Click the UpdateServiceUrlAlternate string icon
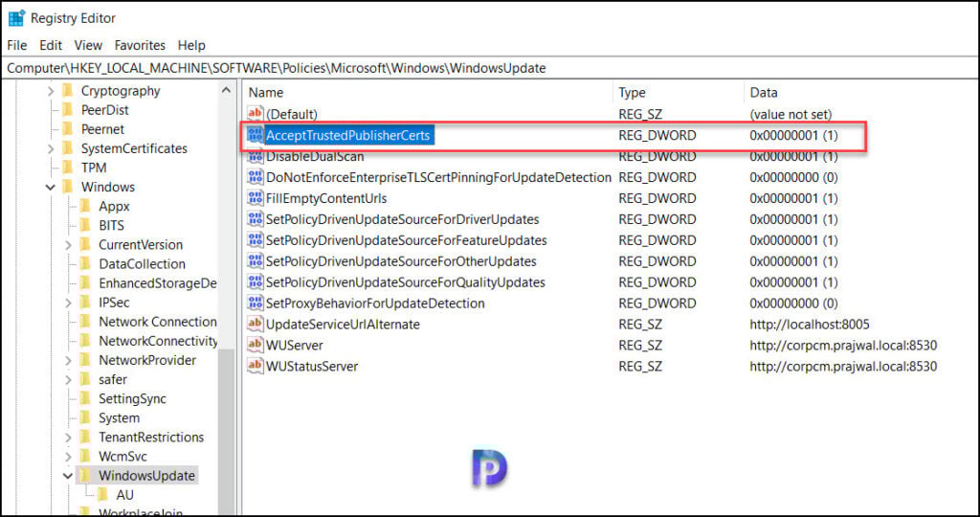Screen dimensions: 980x517 tap(255, 324)
